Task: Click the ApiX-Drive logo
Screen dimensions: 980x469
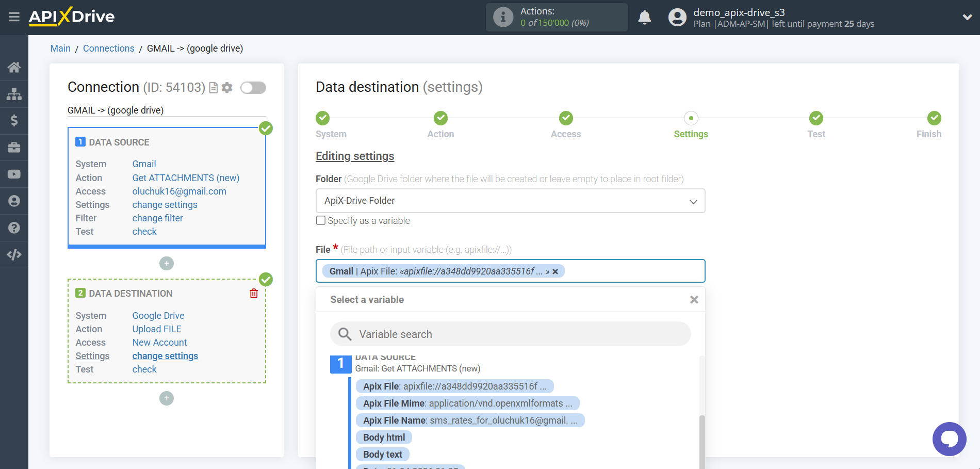Action: (72, 17)
